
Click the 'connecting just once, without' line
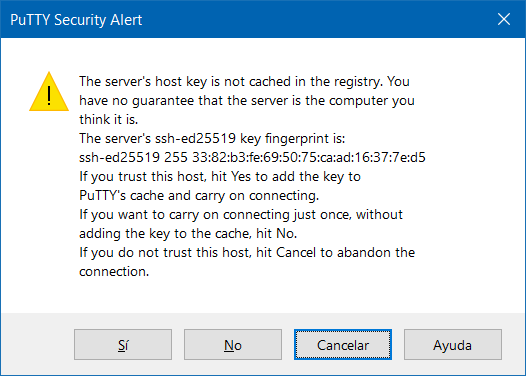point(241,215)
